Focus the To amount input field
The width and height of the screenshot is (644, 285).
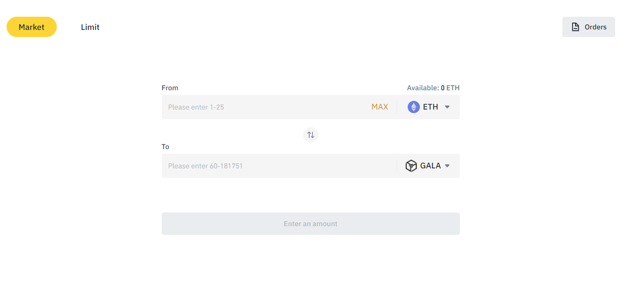coord(278,166)
